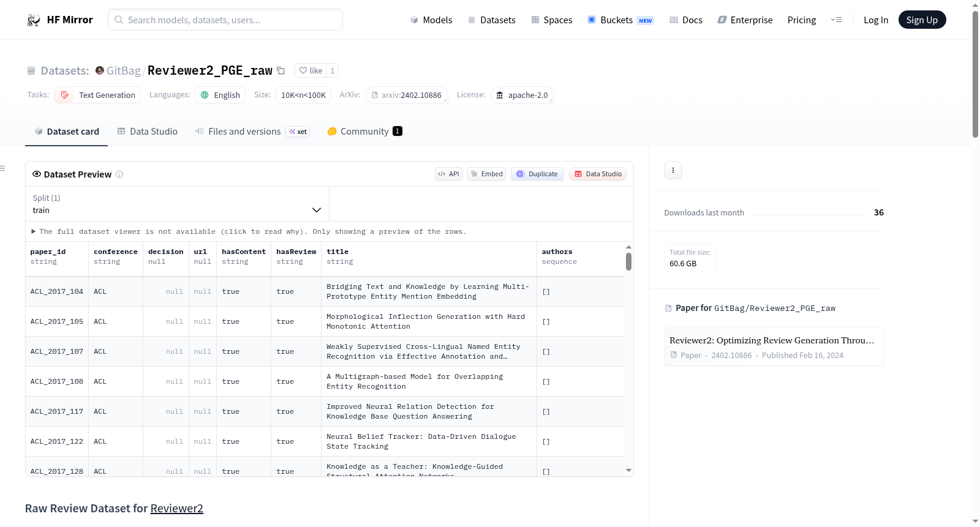Select the ACL_2017_108 cell
Image resolution: width=980 pixels, height=527 pixels.
pos(57,381)
